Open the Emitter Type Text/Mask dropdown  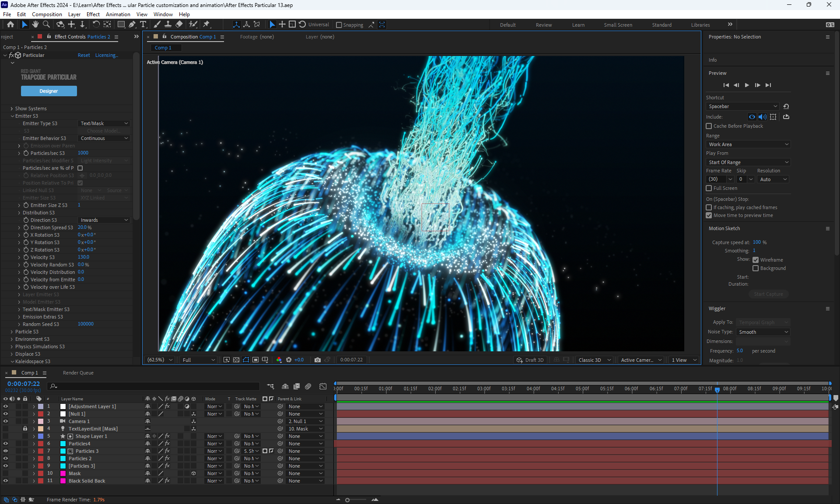(104, 123)
